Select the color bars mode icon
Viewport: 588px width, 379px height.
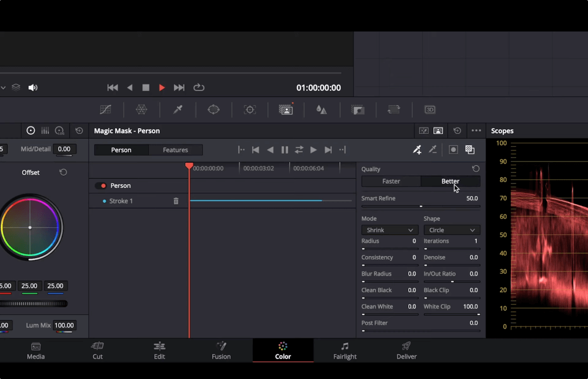[x=45, y=130]
